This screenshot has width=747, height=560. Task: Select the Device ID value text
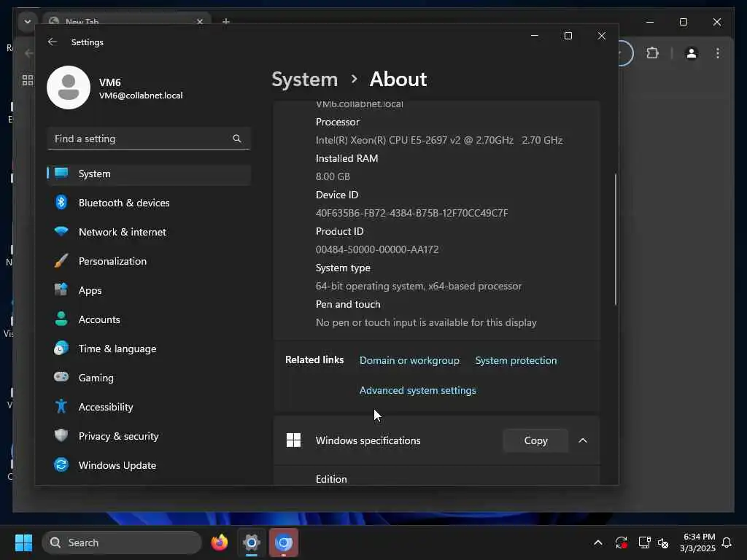coord(411,214)
